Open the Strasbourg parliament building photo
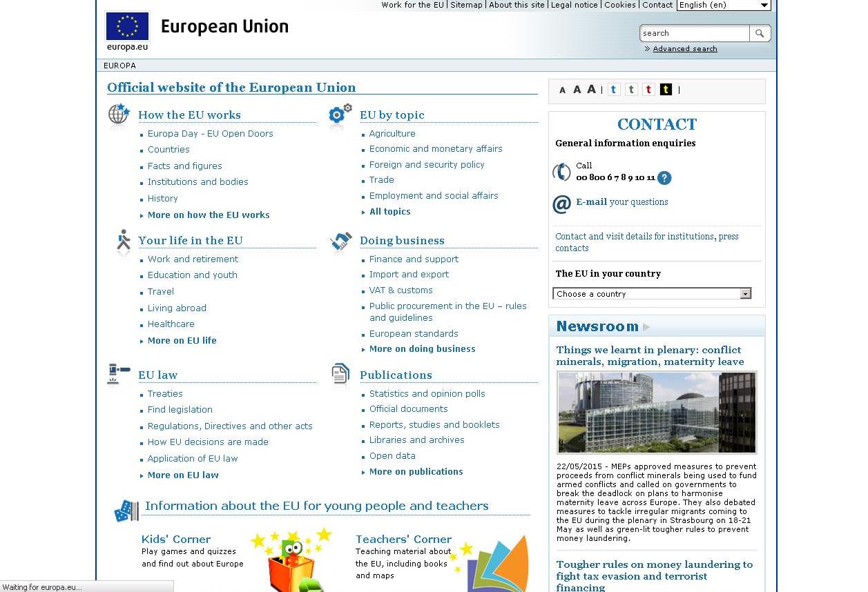The height and width of the screenshot is (592, 868). pos(657,413)
